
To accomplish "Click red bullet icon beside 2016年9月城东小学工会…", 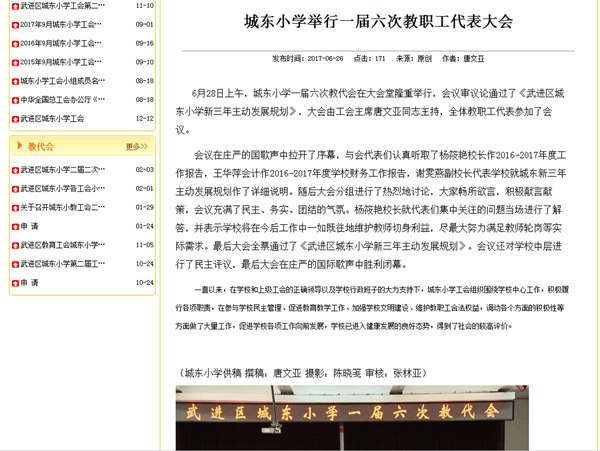I will [x=15, y=44].
